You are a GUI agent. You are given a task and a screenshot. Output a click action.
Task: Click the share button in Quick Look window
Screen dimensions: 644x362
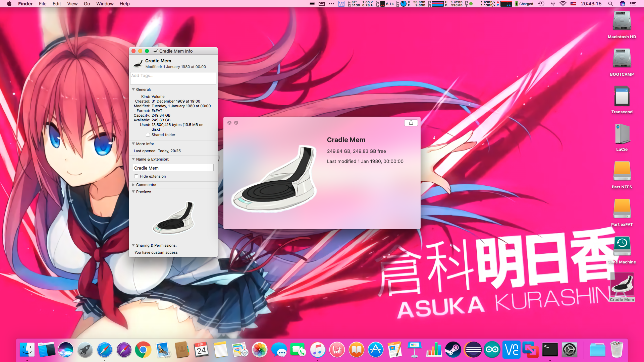pos(411,123)
